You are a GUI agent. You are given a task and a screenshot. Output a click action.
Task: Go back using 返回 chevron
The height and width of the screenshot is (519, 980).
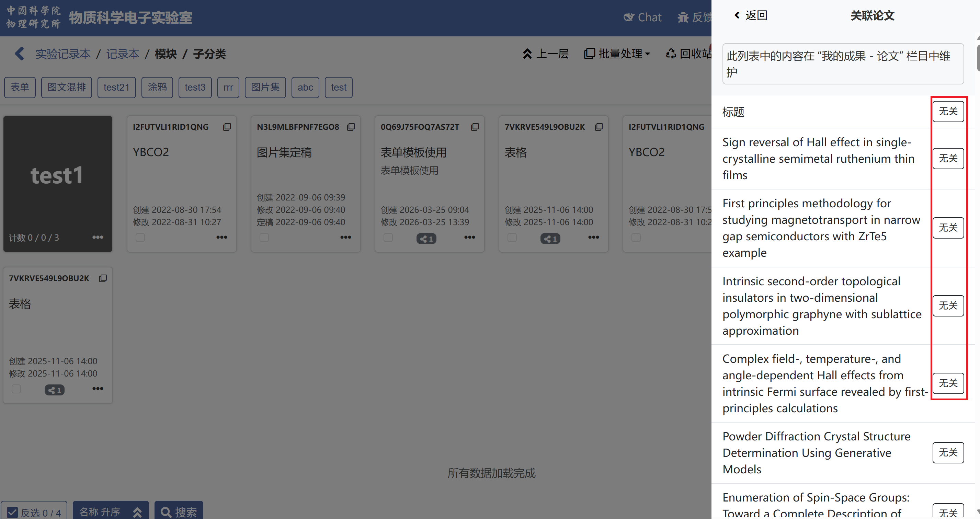click(x=737, y=15)
